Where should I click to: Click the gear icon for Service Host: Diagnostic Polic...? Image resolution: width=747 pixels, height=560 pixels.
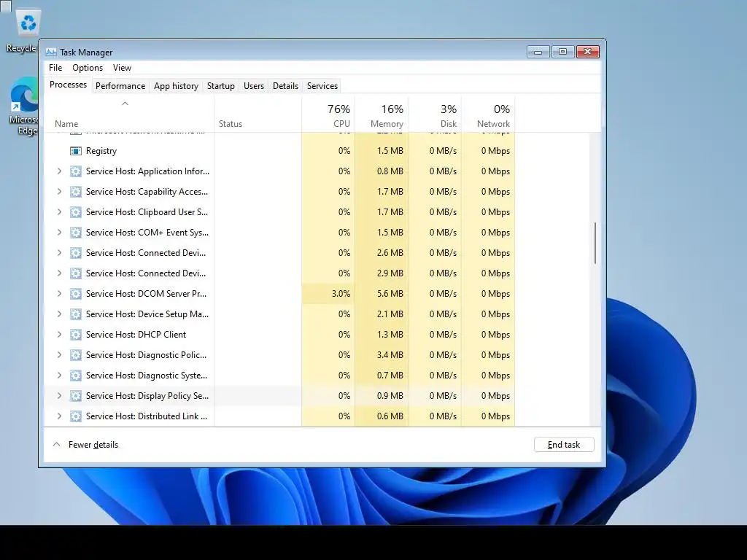coord(76,355)
